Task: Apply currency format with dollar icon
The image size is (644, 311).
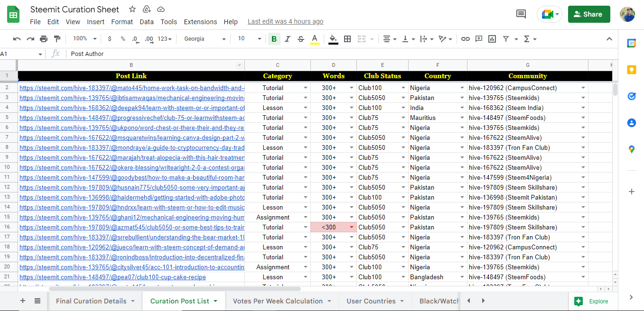Action: [x=110, y=39]
